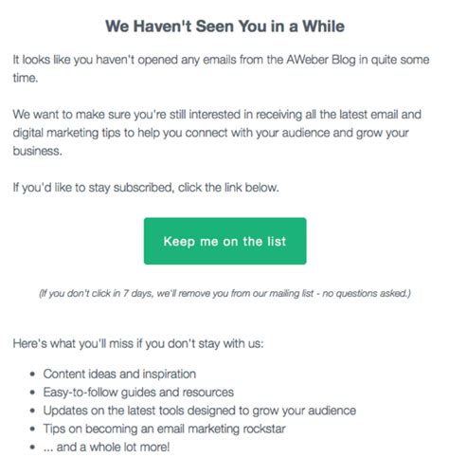The image size is (449, 476).
Task: Click the italic 7 days removal notice
Action: pyautogui.click(x=224, y=293)
